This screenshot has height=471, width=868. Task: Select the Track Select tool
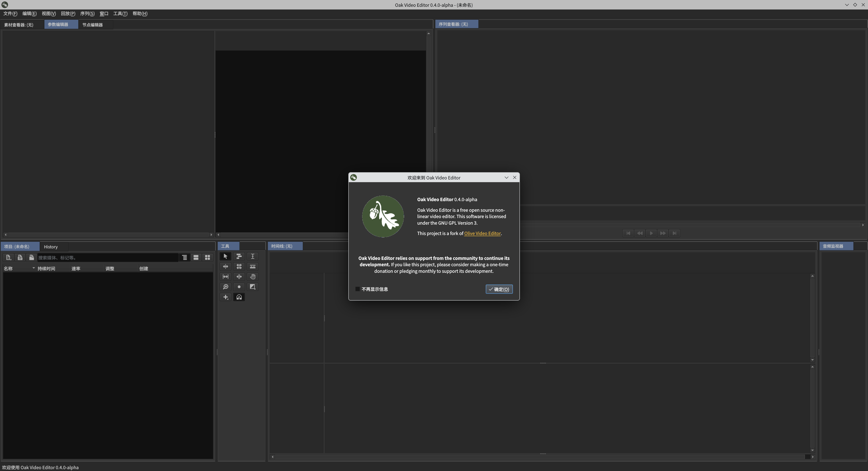click(x=239, y=256)
